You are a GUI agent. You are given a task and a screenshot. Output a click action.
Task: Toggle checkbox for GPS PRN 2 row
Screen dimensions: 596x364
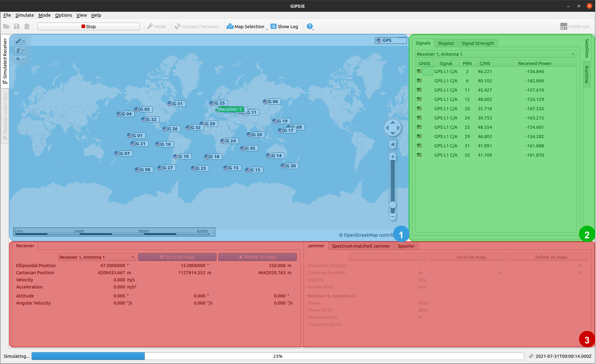pos(428,71)
